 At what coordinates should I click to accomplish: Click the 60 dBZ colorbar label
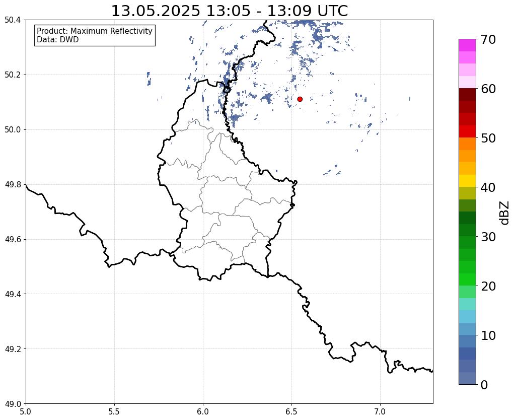pyautogui.click(x=488, y=89)
